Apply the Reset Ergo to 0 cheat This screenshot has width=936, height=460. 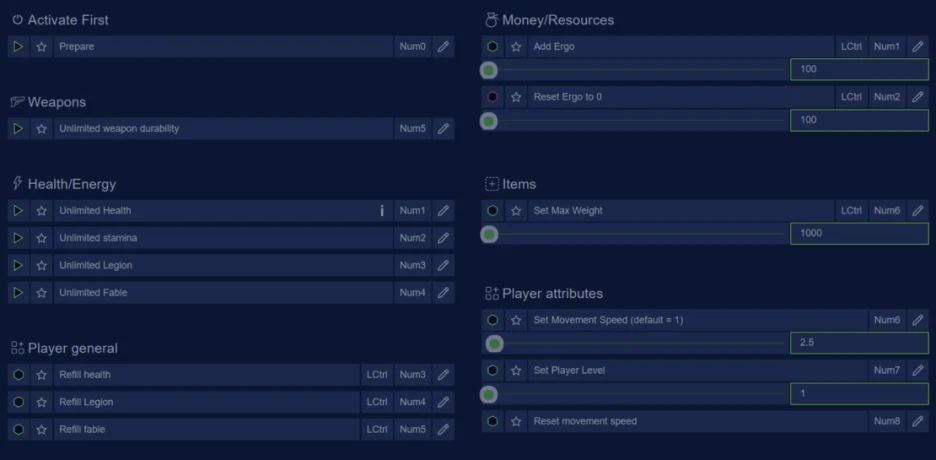(x=492, y=97)
